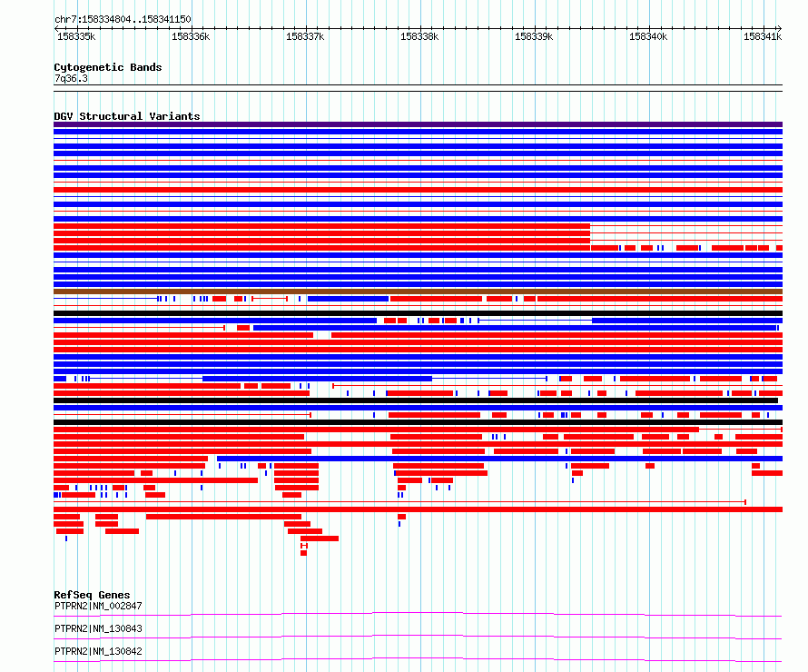808x672 pixels.
Task: Click the chr7:158334804..158341150 coordinate label
Action: [x=123, y=19]
